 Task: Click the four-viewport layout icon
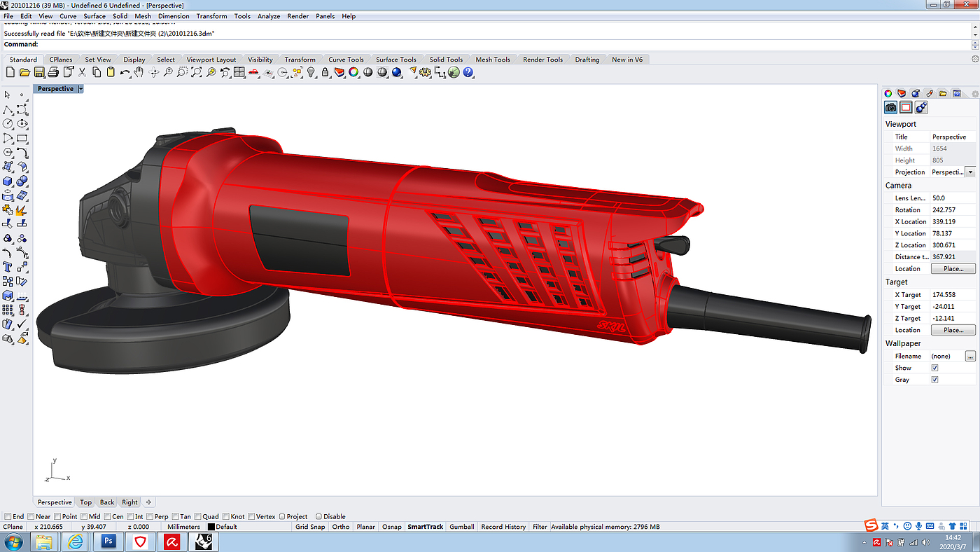(x=239, y=72)
